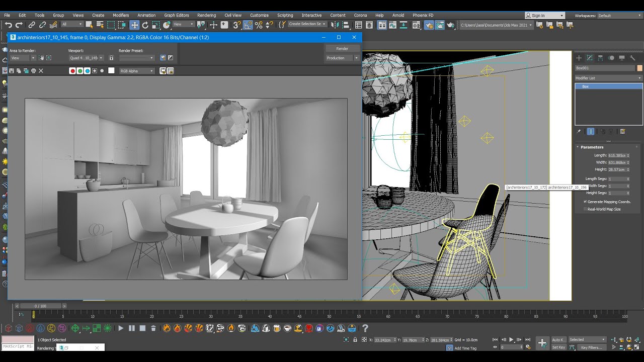Viewport: 644px width, 362px height.
Task: Click the Box001 object name field
Action: [605, 68]
